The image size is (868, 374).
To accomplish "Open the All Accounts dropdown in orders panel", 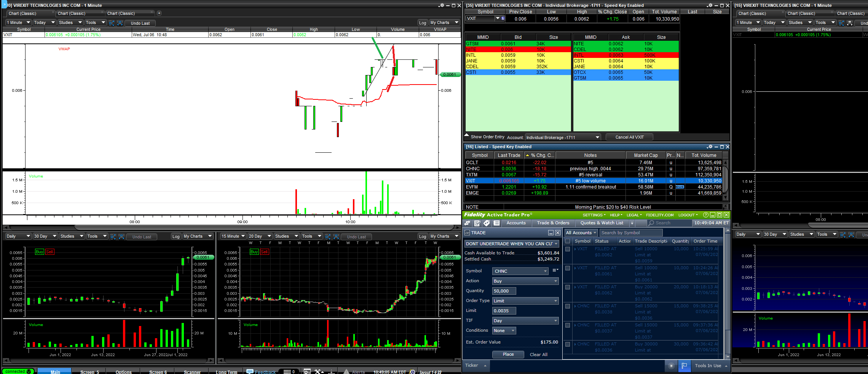I will [581, 233].
